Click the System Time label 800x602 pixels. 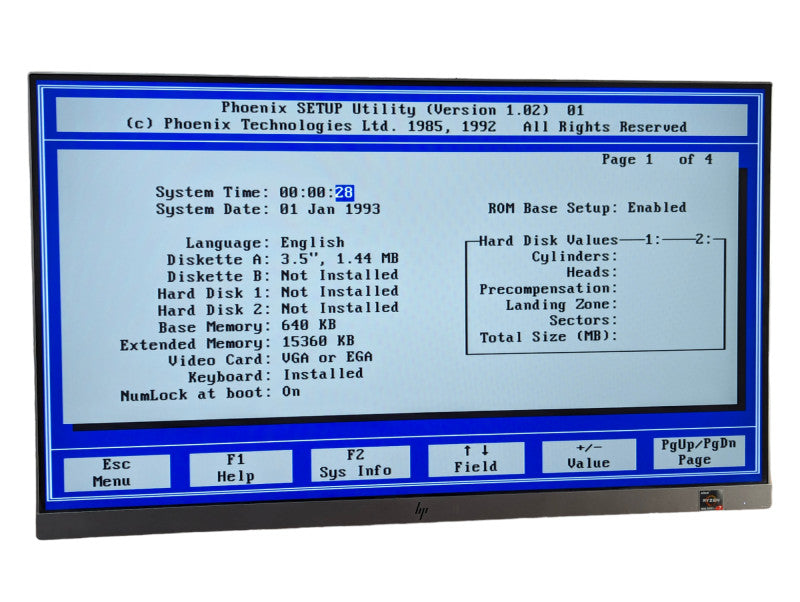tap(212, 192)
